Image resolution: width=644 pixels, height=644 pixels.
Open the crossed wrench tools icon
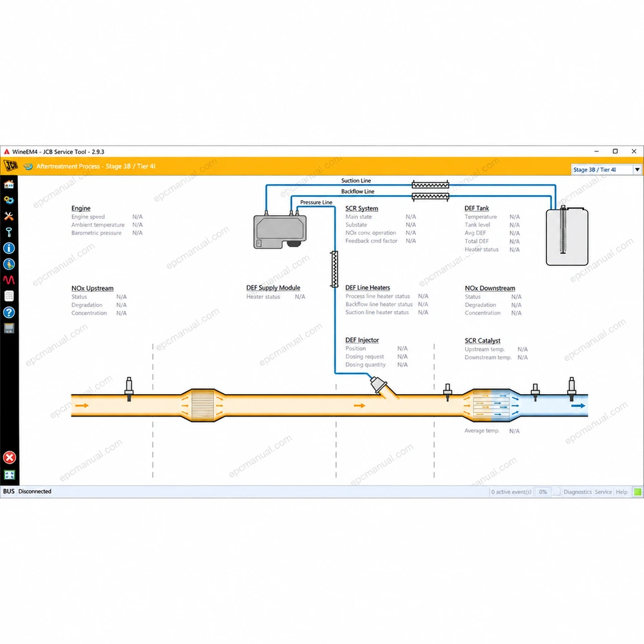pos(9,216)
